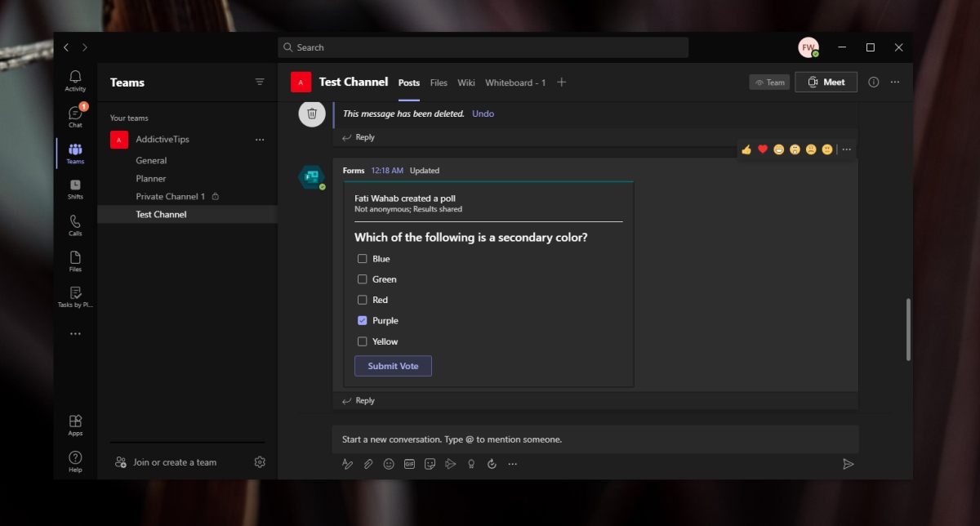The height and width of the screenshot is (526, 980).
Task: Start a meeting with Meet button
Action: (826, 82)
